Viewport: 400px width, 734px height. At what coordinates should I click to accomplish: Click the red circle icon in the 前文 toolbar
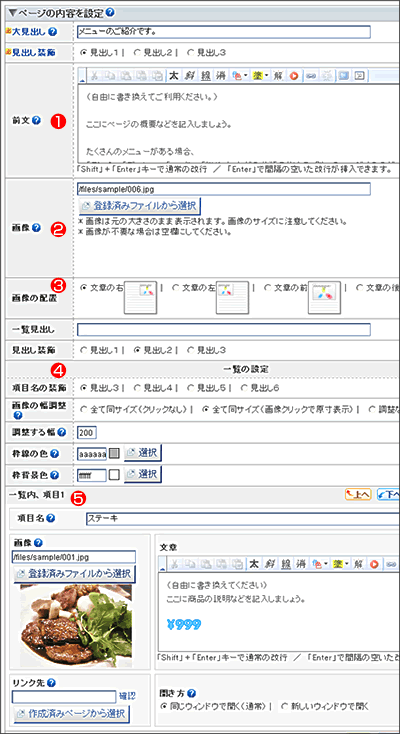click(x=294, y=76)
